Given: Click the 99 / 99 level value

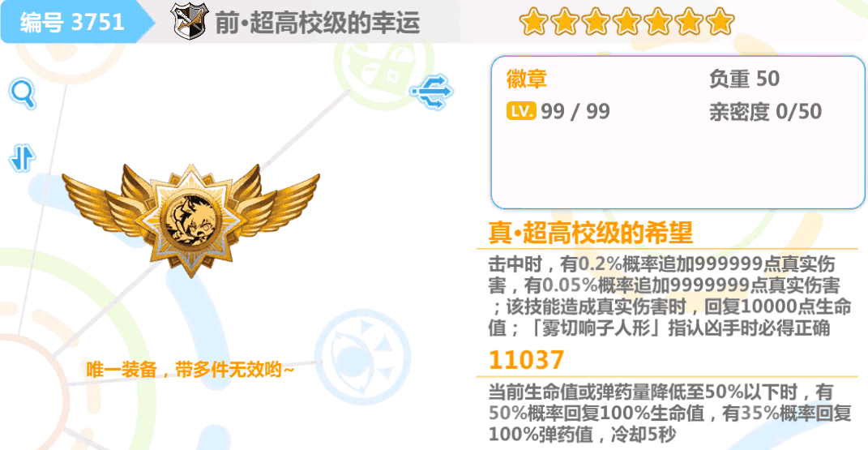Looking at the screenshot, I should click(575, 112).
